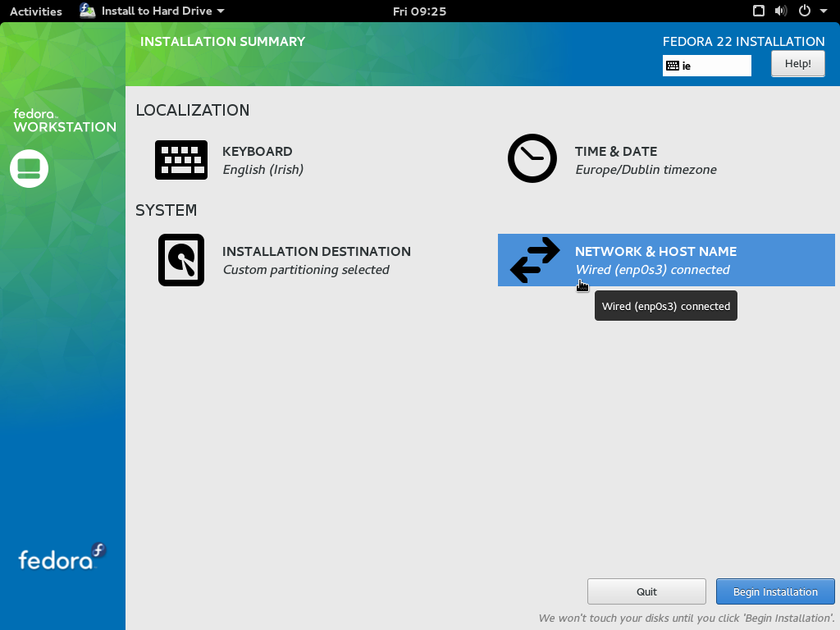Open the Keyboard layout settings icon
Image resolution: width=840 pixels, height=630 pixels.
pyautogui.click(x=181, y=160)
